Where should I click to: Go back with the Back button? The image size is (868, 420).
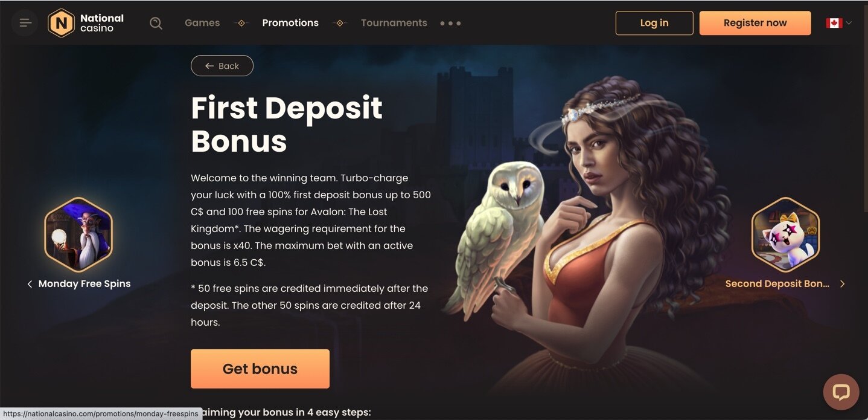(222, 66)
